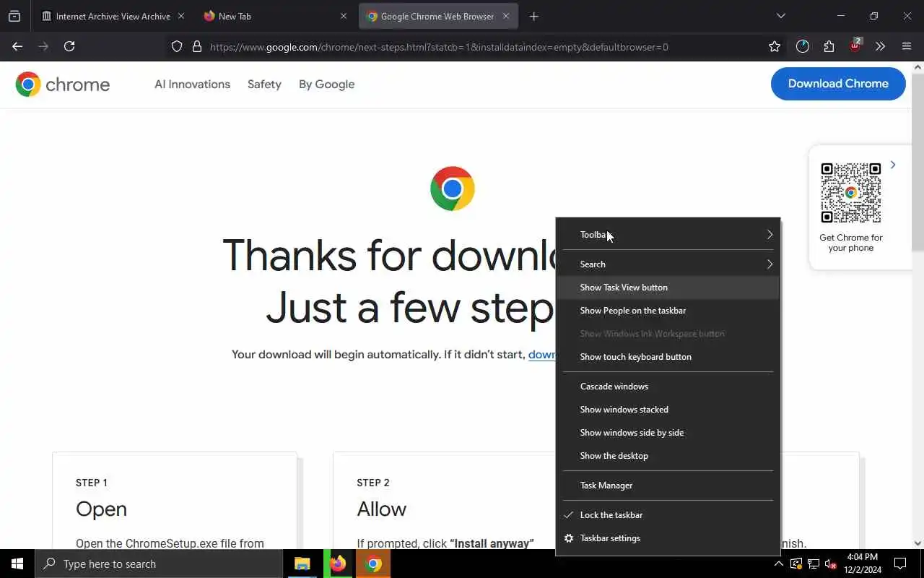Bookmark this page with star
The image size is (924, 578).
(775, 46)
